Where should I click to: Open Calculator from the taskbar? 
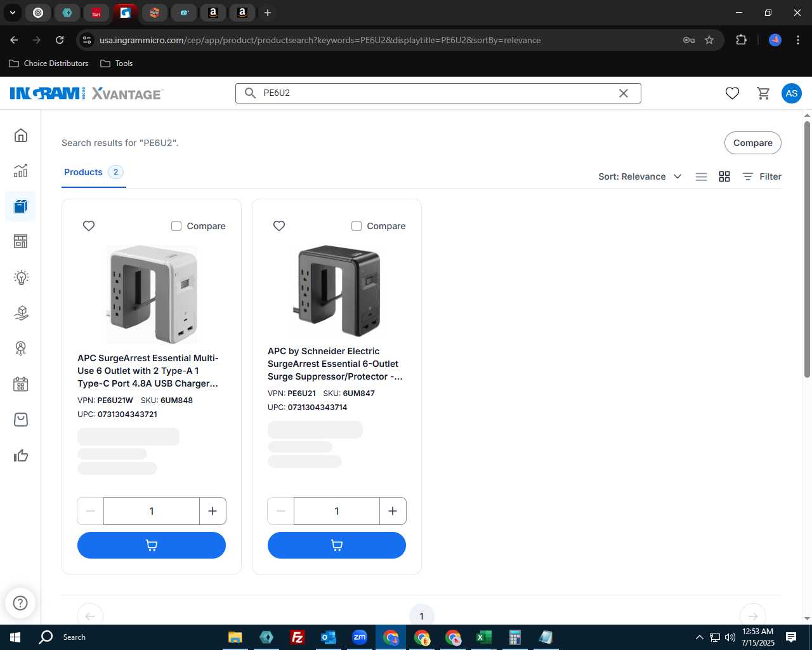(514, 637)
